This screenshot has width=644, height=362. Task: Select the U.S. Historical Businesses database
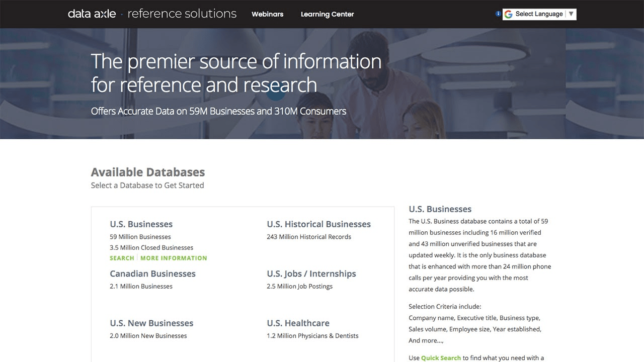(318, 224)
